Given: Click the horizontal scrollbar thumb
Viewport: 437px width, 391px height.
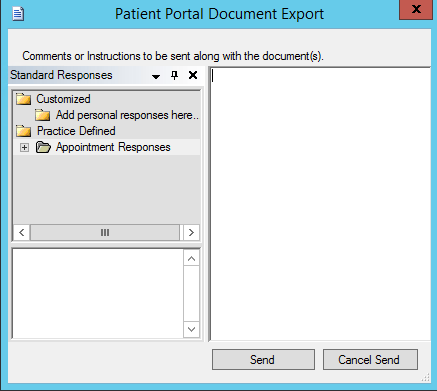Looking at the screenshot, I should click(105, 232).
